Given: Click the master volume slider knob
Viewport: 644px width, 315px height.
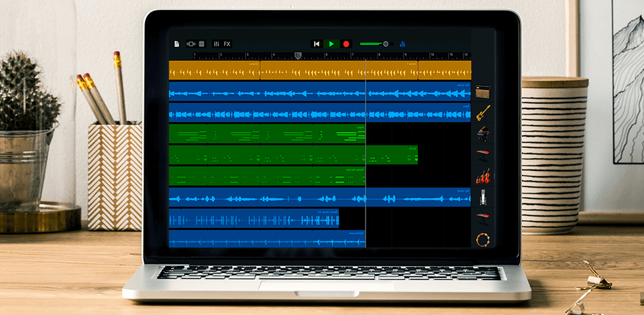Looking at the screenshot, I should coord(386,44).
